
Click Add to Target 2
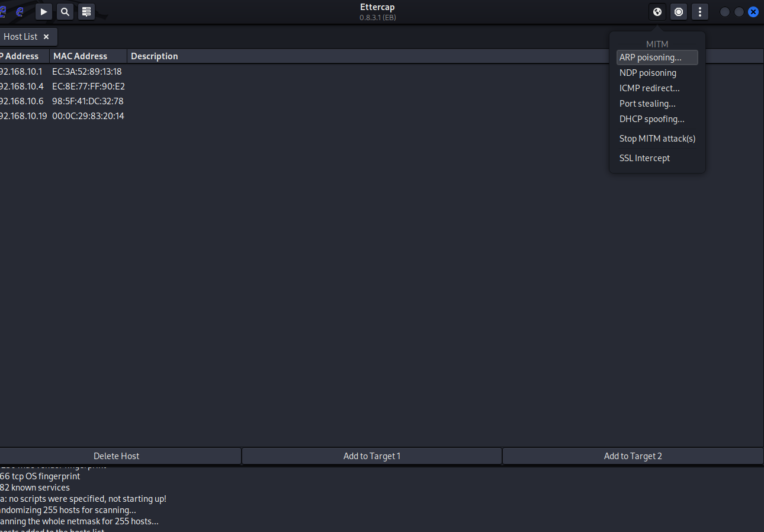point(633,456)
